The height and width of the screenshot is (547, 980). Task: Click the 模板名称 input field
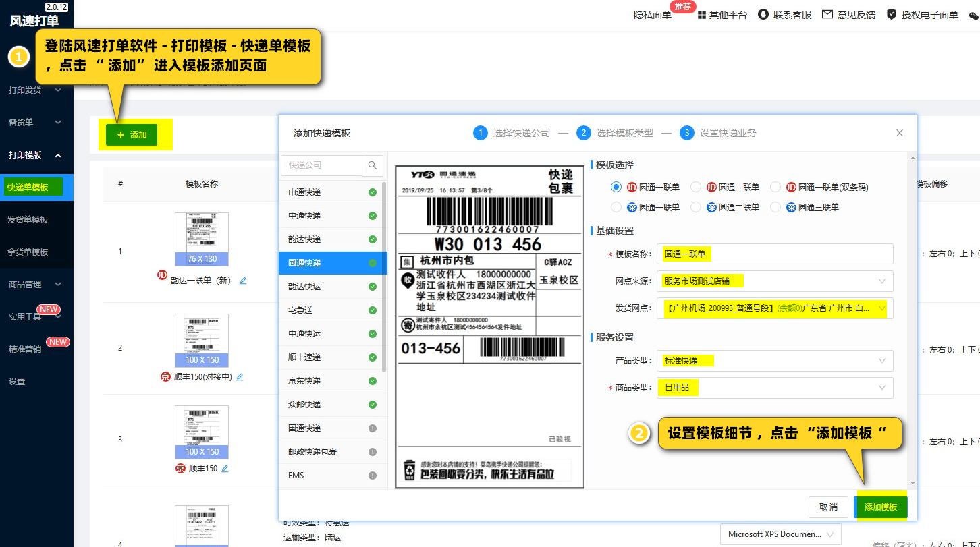tap(774, 254)
